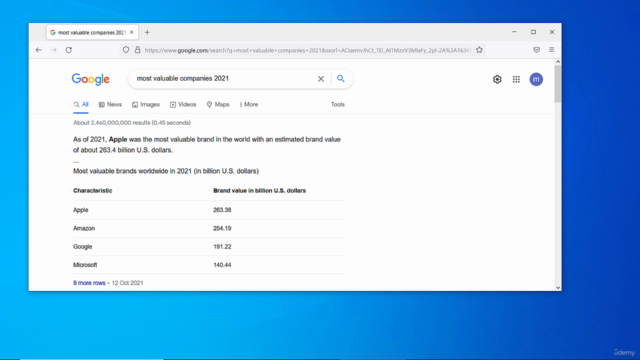Open the Firefox hamburger menu
Viewport: 640px width, 360px height.
(x=551, y=50)
